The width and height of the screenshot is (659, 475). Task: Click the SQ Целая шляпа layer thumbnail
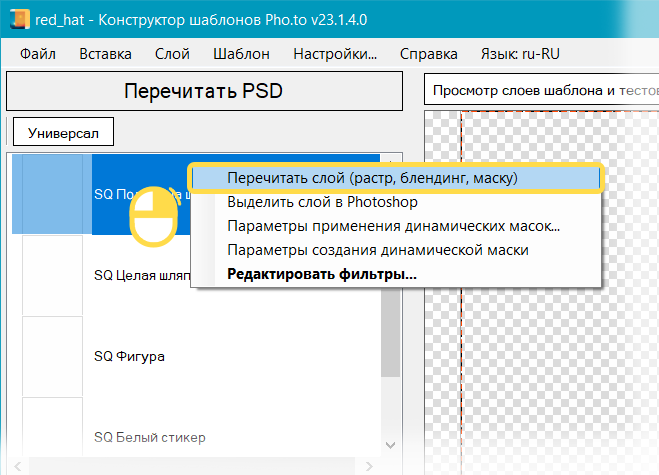tap(52, 275)
